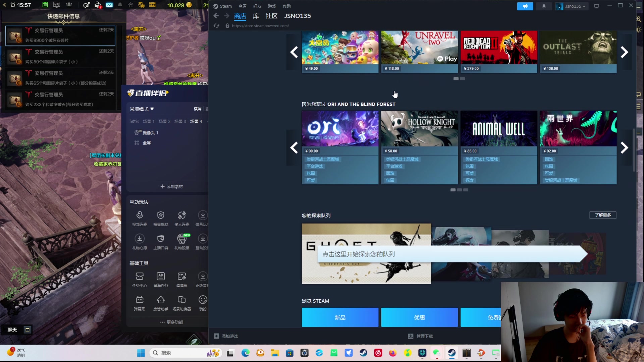Collapse game top bar with left arrow
Viewport: 644px width, 362px height.
point(4,5)
